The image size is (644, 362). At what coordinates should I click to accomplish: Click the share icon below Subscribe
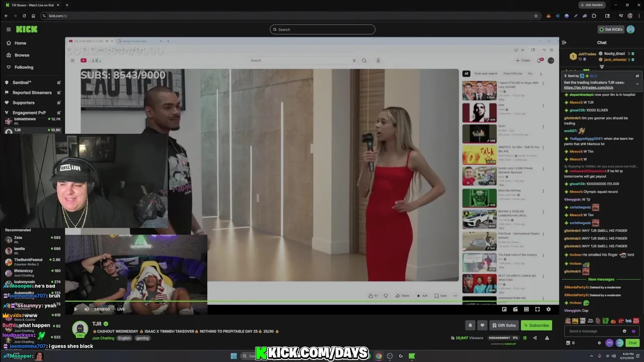pyautogui.click(x=535, y=338)
